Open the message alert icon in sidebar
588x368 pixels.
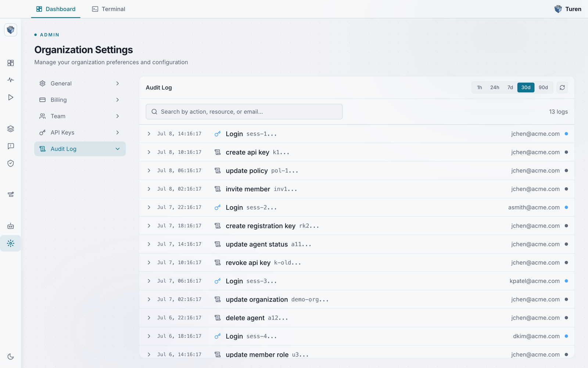pyautogui.click(x=11, y=146)
